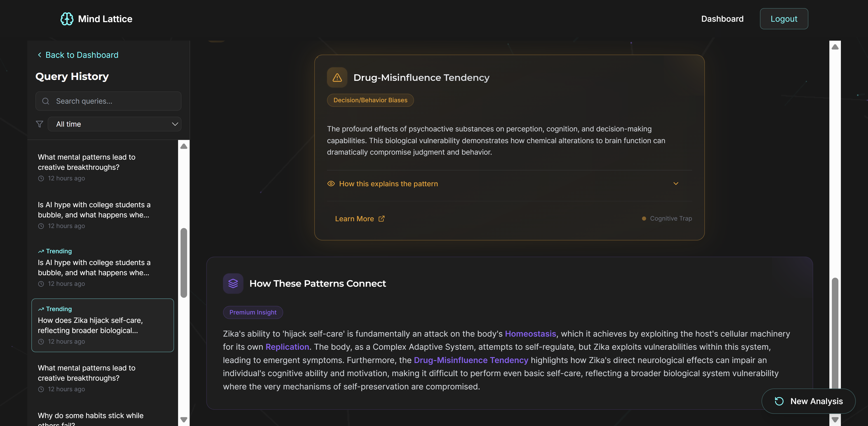Click the orange dot beside Cognitive Trap
This screenshot has height=426, width=868.
[x=644, y=219]
